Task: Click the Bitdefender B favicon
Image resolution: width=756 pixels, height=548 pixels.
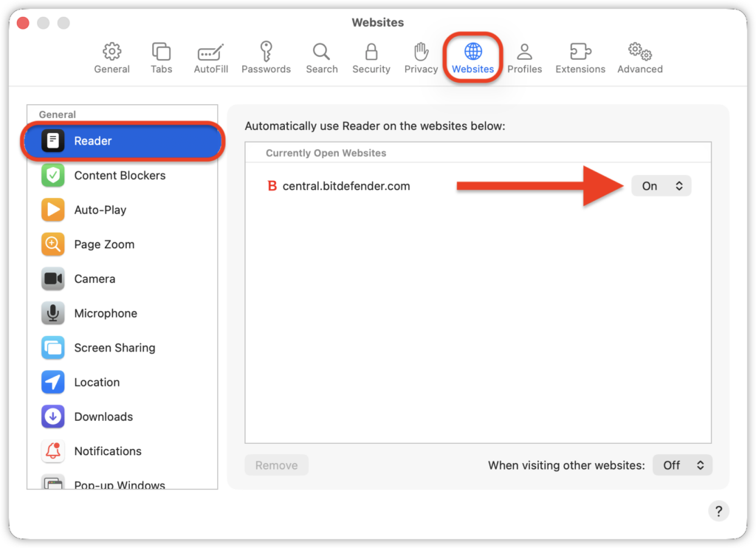Action: click(272, 186)
